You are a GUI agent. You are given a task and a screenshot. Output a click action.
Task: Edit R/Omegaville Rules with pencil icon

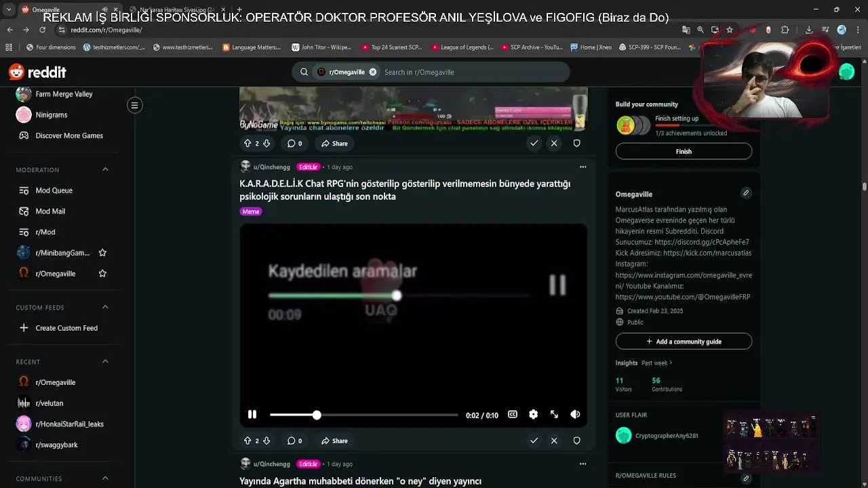(x=746, y=479)
